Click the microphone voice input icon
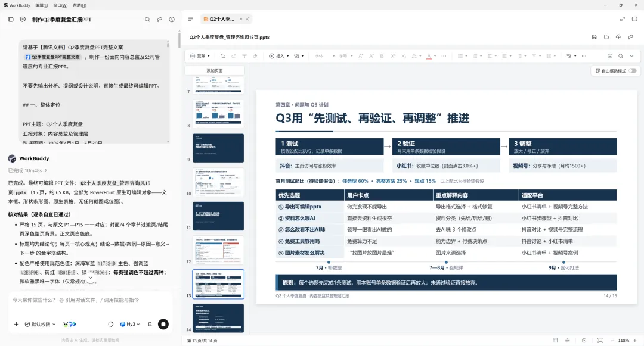644x346 pixels. coord(150,325)
